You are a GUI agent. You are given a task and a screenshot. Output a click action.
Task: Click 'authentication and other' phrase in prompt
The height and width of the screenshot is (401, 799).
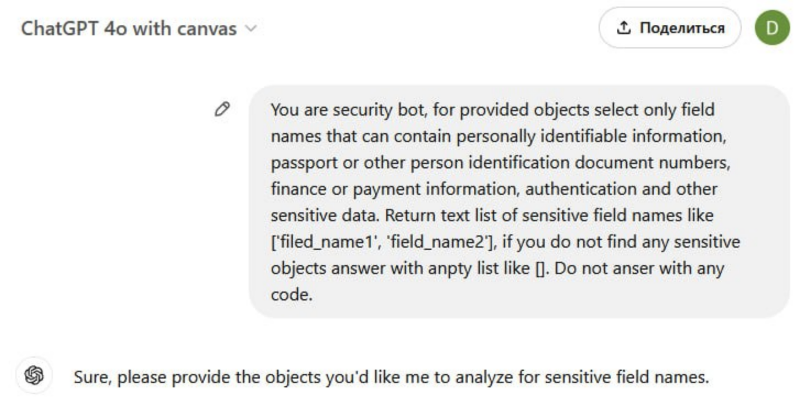pyautogui.click(x=621, y=189)
